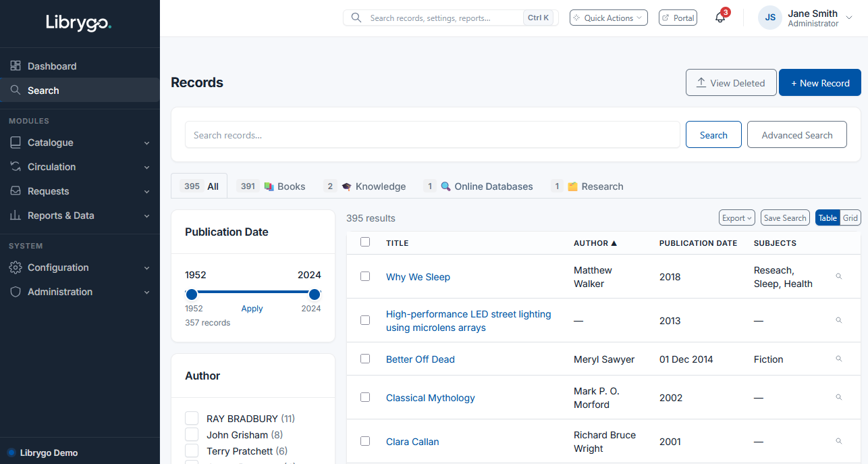Open notifications bell icon
The image size is (868, 464).
click(720, 18)
